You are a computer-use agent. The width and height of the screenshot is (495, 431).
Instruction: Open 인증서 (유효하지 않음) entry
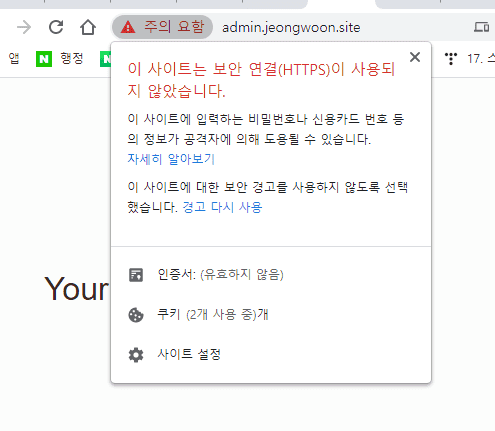(271, 275)
